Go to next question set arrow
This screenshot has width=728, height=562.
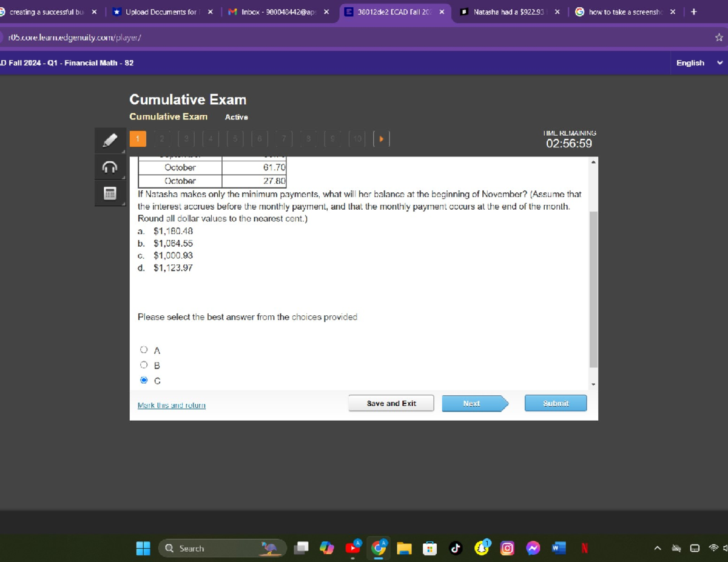coord(381,139)
